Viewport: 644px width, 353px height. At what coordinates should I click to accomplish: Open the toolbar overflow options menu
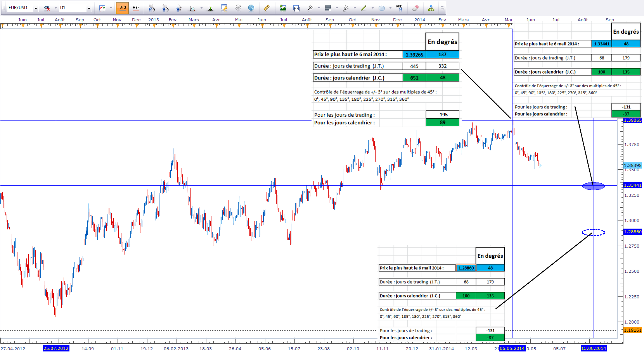pos(442,8)
